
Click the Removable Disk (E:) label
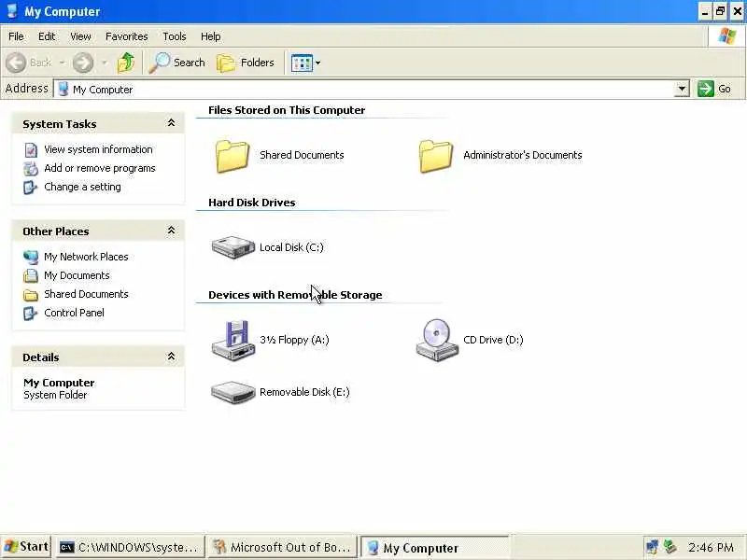tap(304, 392)
